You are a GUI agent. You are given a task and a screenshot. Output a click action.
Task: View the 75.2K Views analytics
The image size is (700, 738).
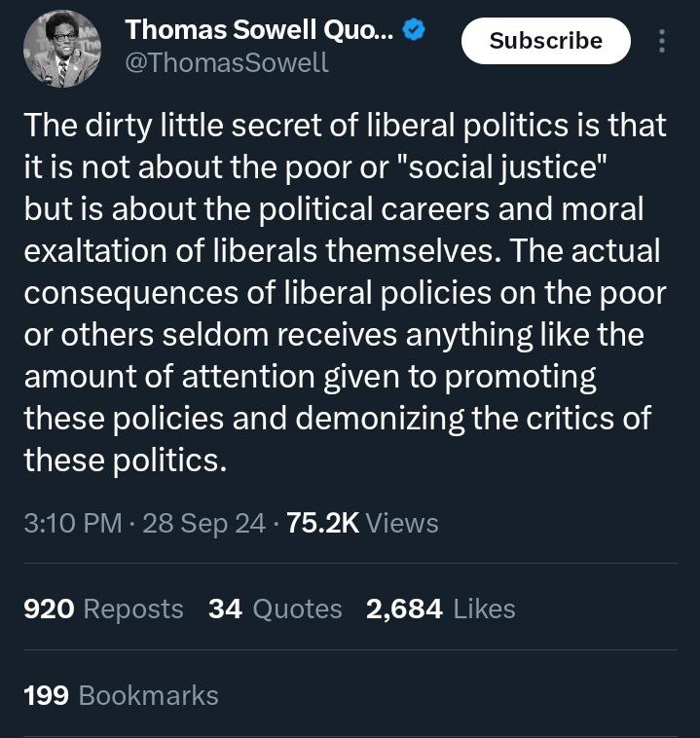(363, 523)
